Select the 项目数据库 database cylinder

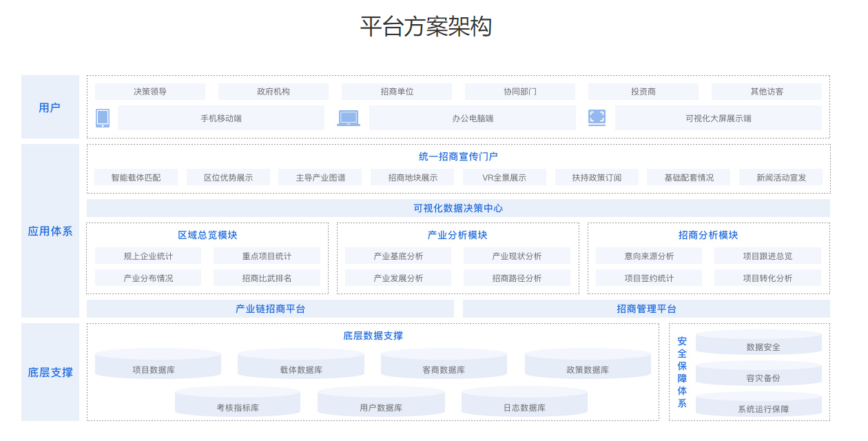tap(158, 365)
